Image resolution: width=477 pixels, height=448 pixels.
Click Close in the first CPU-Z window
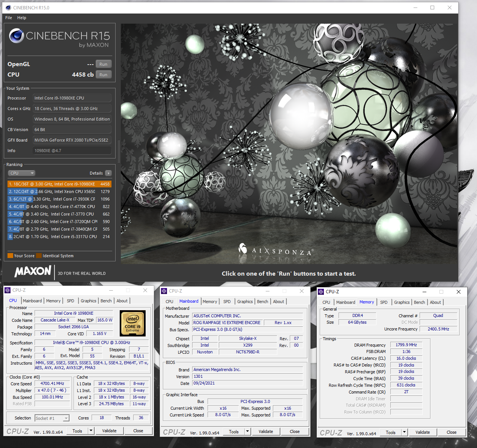click(138, 431)
